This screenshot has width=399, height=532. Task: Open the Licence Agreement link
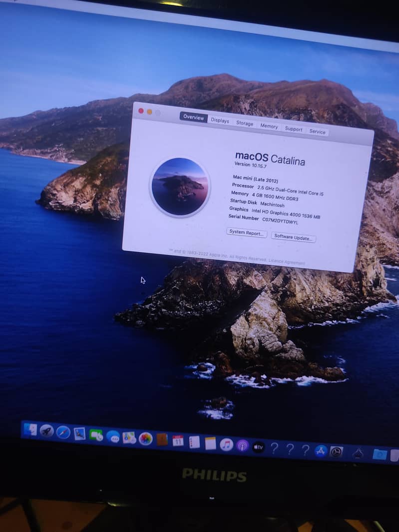287,262
